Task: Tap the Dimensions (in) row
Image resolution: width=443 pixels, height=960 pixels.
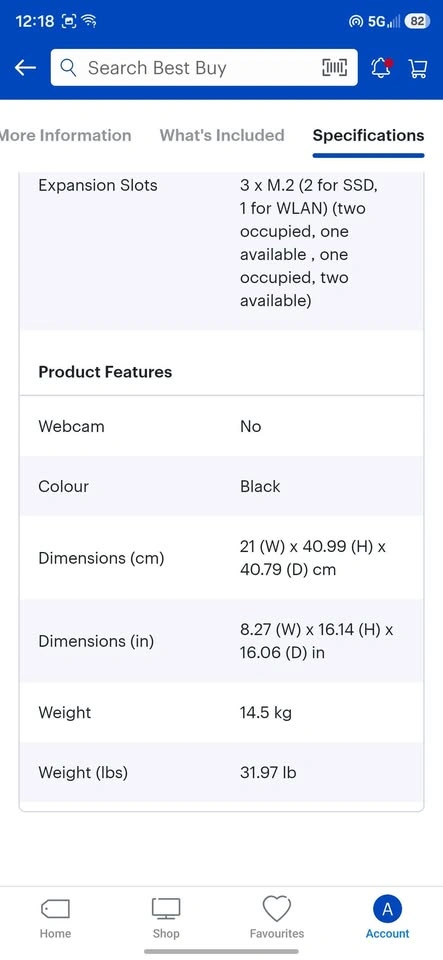Action: (222, 641)
